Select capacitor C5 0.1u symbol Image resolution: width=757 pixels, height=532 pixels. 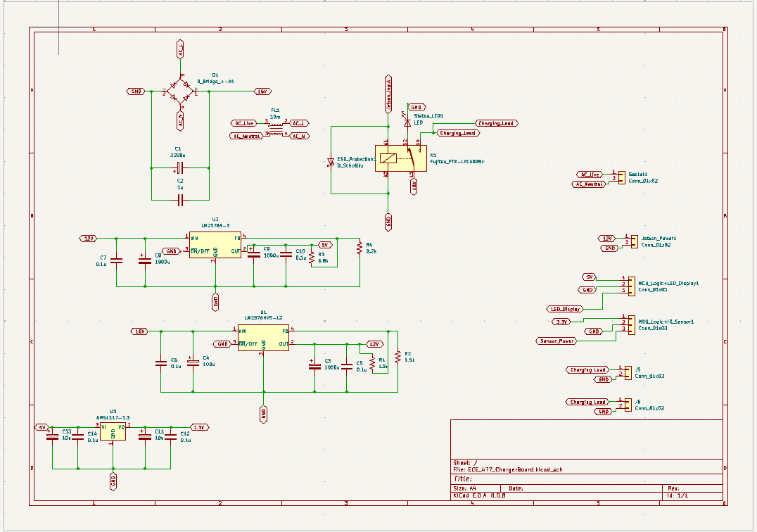click(347, 365)
